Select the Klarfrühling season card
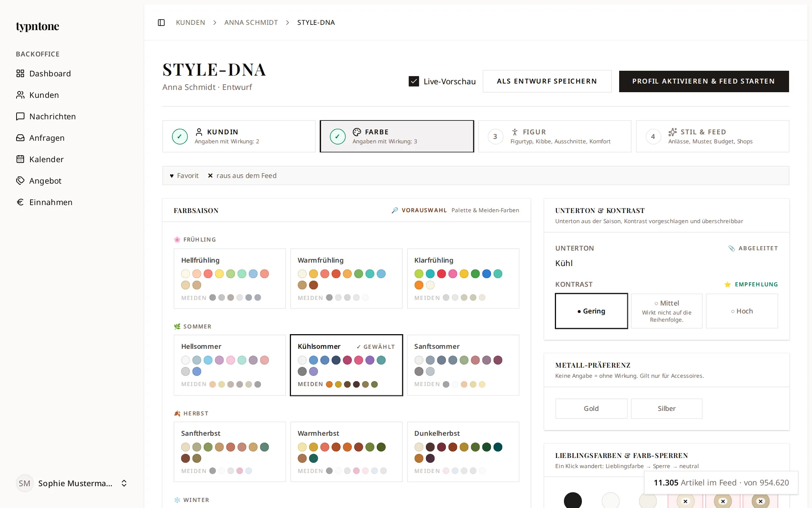Image resolution: width=812 pixels, height=508 pixels. [463, 278]
